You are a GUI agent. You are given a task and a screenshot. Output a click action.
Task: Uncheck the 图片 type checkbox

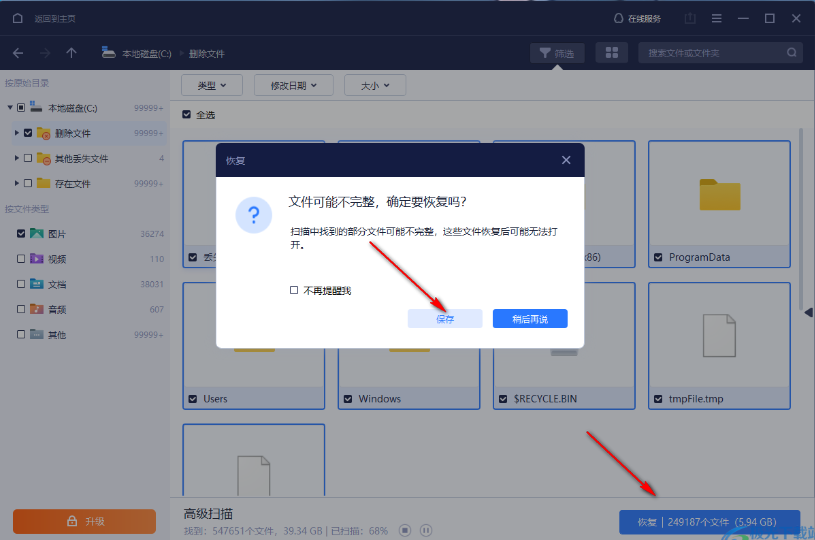pyautogui.click(x=21, y=233)
